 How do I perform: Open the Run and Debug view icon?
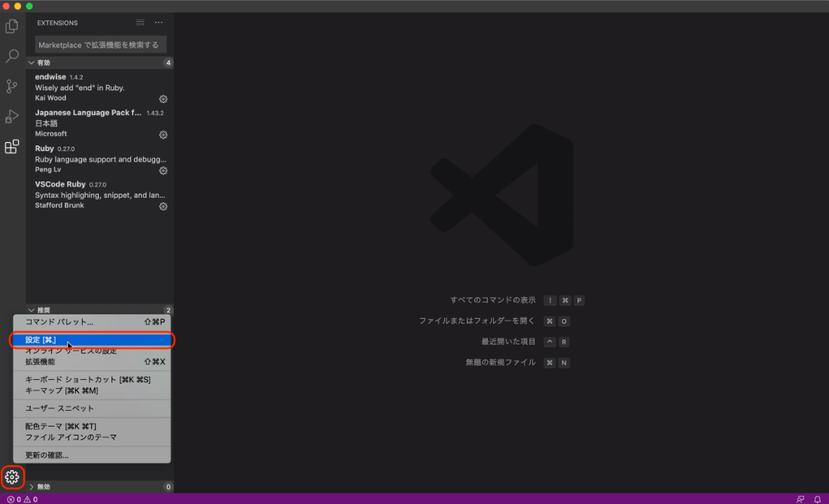[x=11, y=117]
